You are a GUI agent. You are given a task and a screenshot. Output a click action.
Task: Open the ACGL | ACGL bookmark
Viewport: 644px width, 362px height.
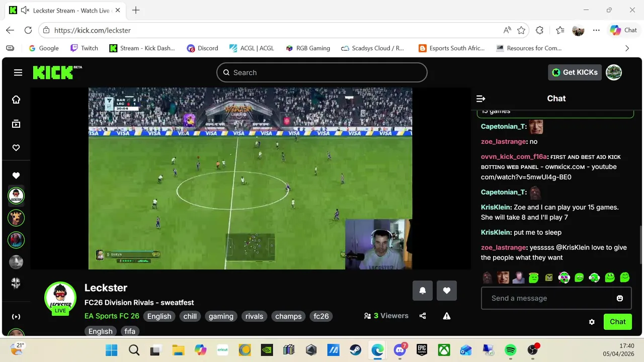[252, 48]
